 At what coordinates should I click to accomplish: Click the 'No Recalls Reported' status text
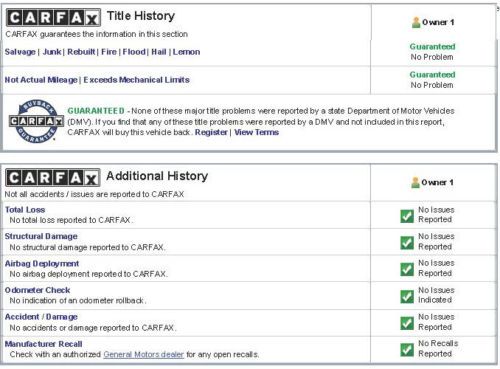(438, 348)
